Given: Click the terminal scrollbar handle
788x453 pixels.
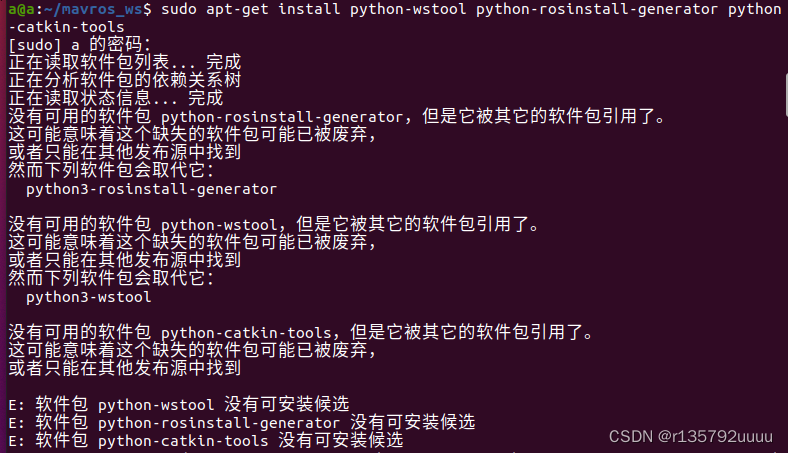Looking at the screenshot, I should [785, 95].
